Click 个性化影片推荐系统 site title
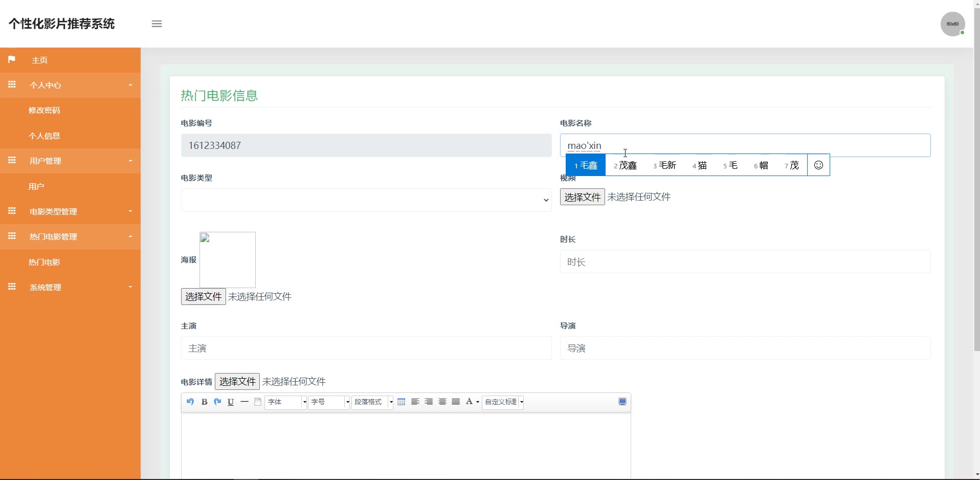This screenshot has height=480, width=980. click(61, 24)
